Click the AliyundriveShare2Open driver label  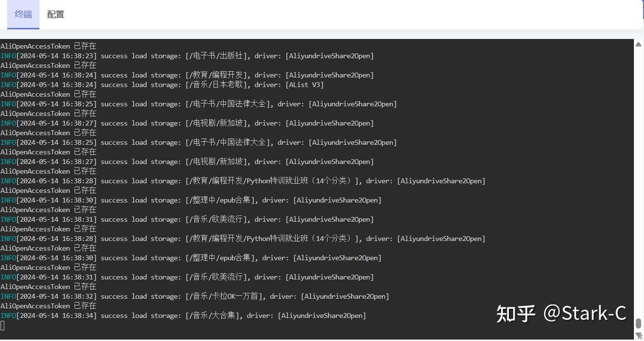pos(329,56)
